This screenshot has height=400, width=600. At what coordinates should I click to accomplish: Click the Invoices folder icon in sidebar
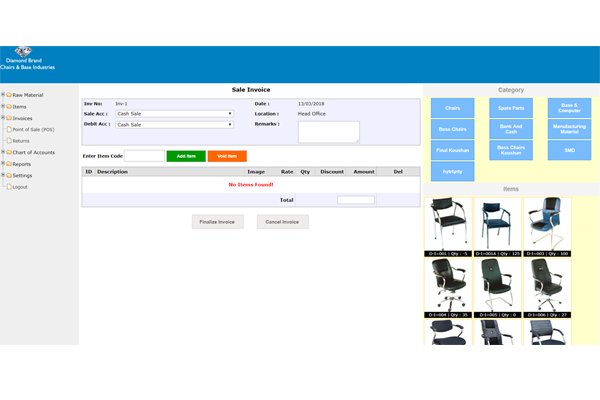9,118
